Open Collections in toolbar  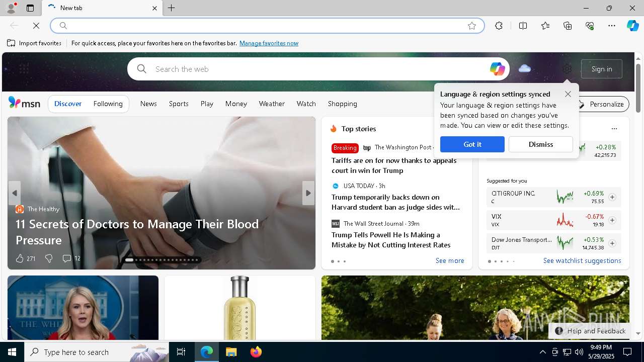click(x=568, y=26)
